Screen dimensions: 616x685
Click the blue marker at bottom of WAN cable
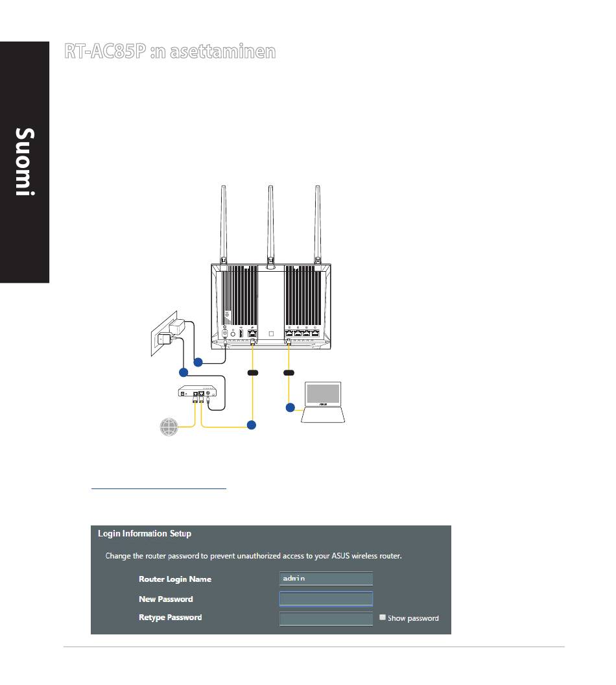point(252,425)
